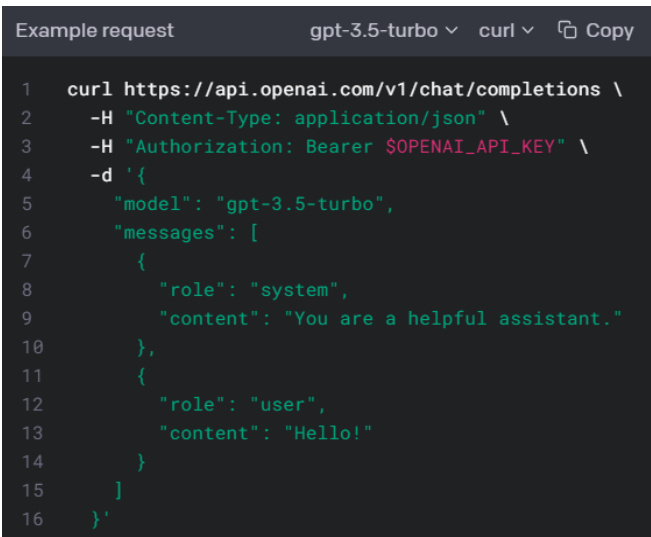
Task: Click the "Hello!" content string
Action: [x=327, y=433]
